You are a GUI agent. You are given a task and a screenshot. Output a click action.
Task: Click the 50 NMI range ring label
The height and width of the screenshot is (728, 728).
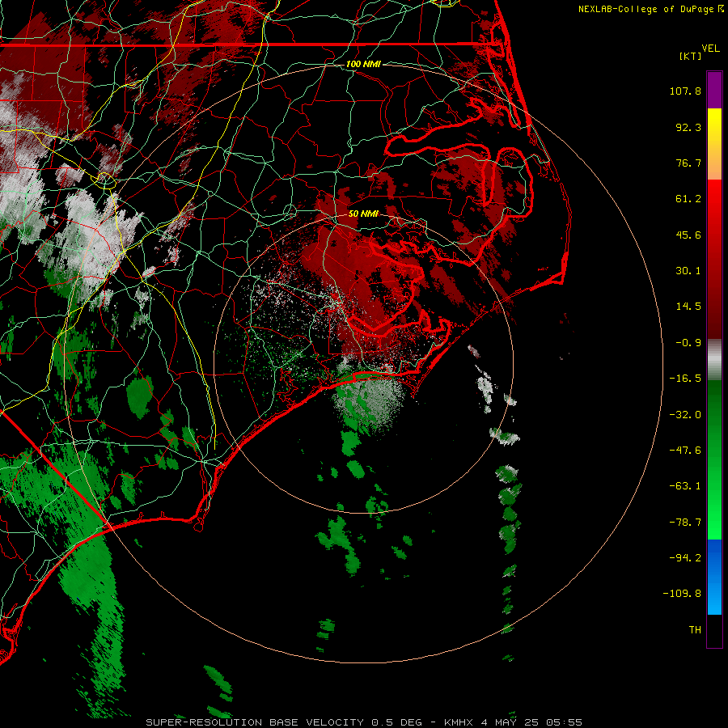(x=363, y=214)
